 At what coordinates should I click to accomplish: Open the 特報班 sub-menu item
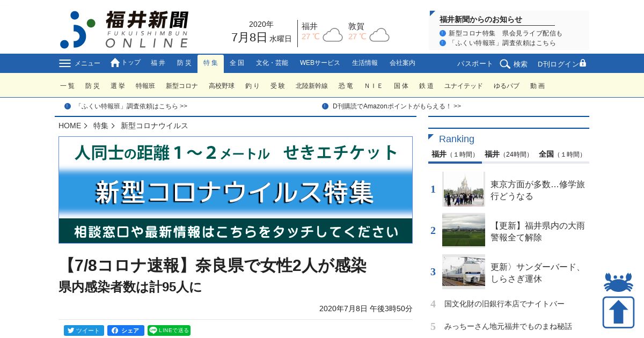[145, 86]
